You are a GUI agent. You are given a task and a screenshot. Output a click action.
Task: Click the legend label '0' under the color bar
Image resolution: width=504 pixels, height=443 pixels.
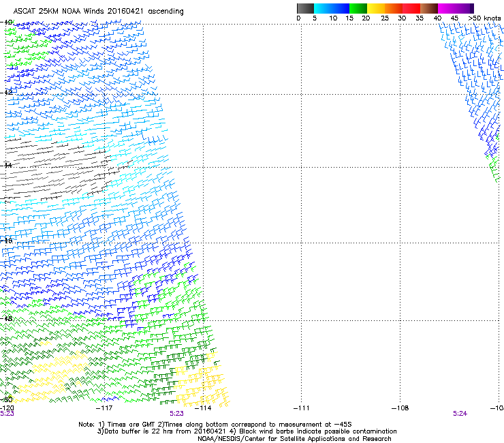[298, 18]
